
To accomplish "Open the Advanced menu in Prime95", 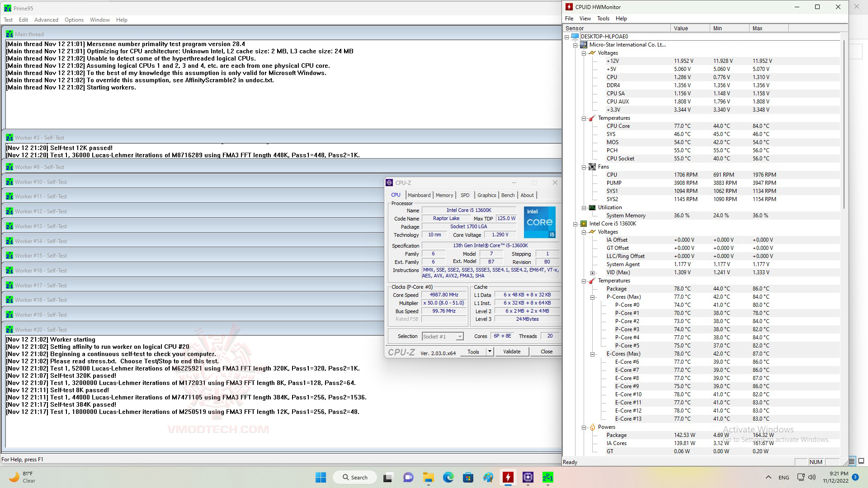I will coord(46,20).
